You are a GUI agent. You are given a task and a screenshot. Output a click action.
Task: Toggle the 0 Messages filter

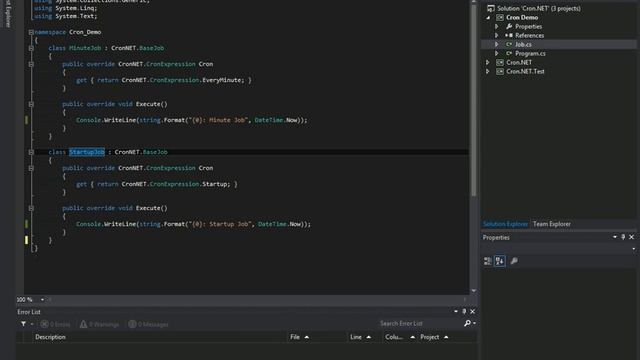[x=148, y=324]
